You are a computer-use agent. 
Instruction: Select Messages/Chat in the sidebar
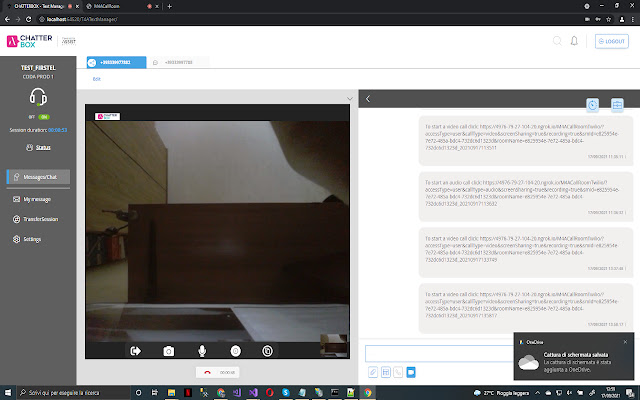(x=41, y=177)
